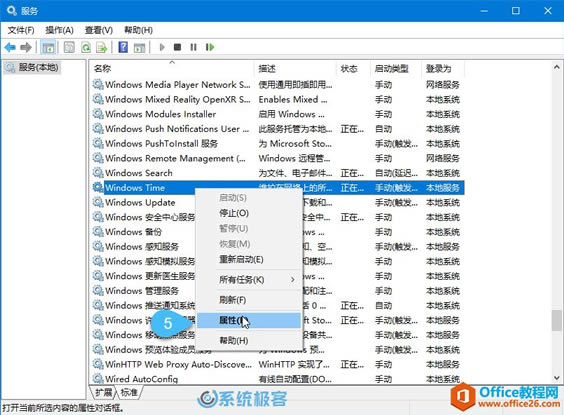Select the Windows Media Player Network service

click(x=178, y=85)
